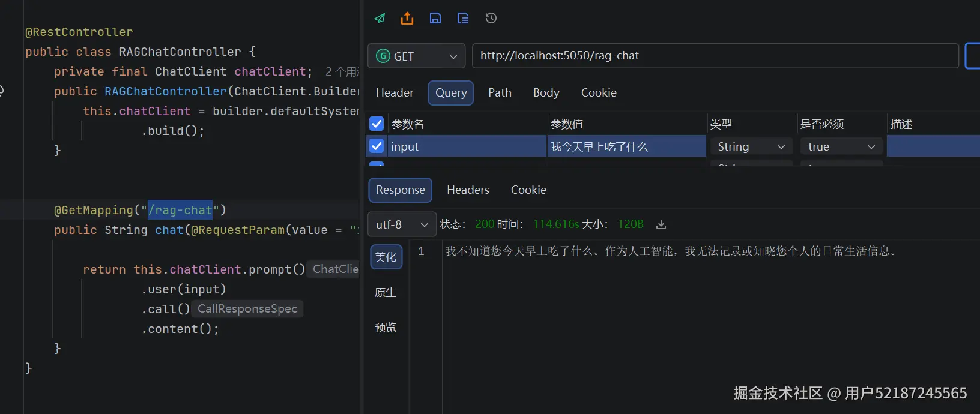Click the 美化 beautify view button
Image resolution: width=980 pixels, height=414 pixels.
tap(386, 257)
